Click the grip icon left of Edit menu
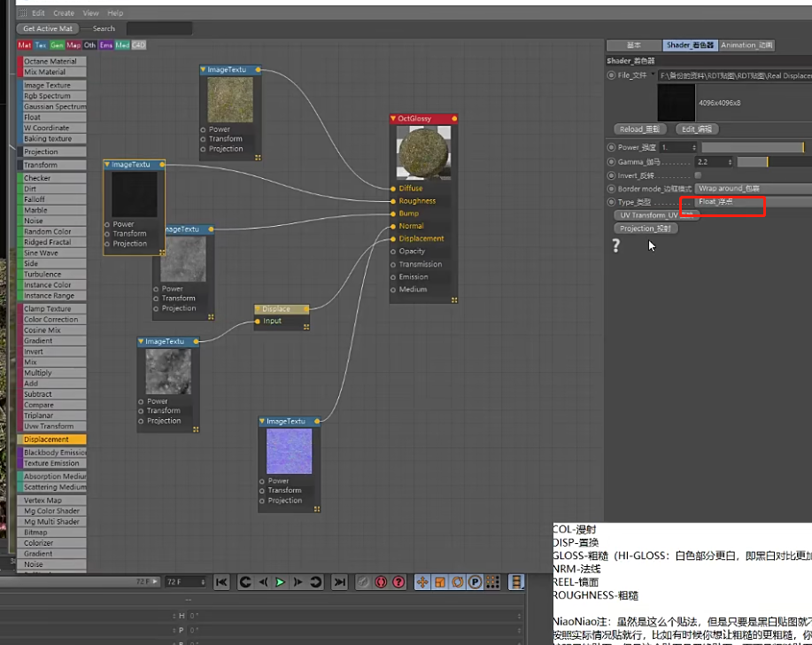This screenshot has height=645, width=812. pos(22,12)
